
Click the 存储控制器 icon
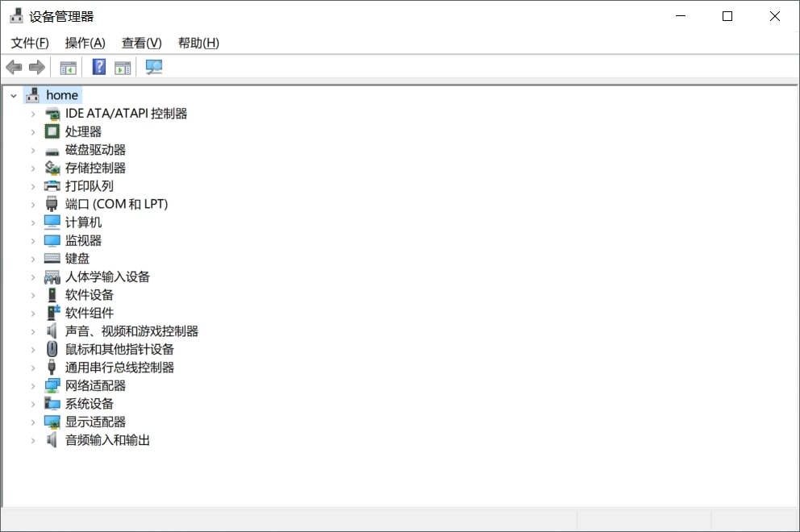click(x=52, y=168)
